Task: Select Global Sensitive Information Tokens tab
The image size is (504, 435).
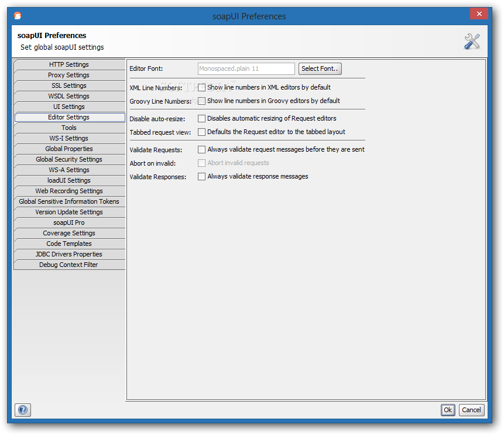Action: pyautogui.click(x=69, y=201)
